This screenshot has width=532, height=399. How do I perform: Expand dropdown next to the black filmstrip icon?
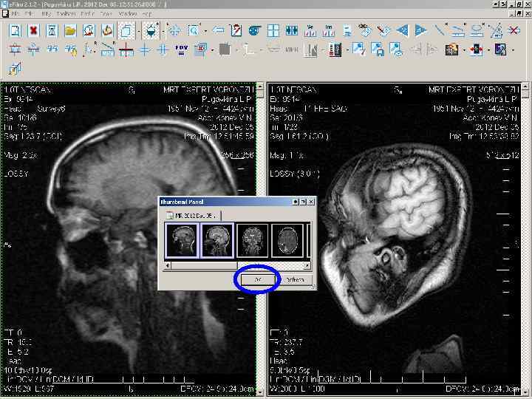(347, 50)
